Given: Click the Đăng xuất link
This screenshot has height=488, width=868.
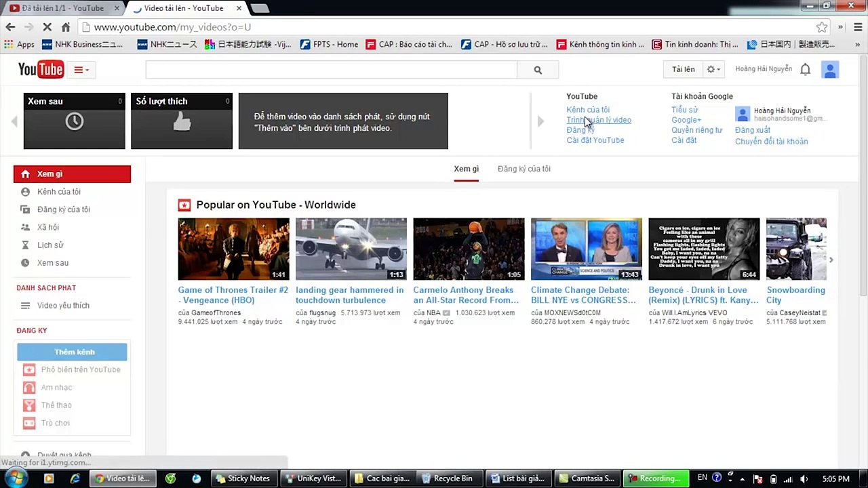Looking at the screenshot, I should pos(753,130).
